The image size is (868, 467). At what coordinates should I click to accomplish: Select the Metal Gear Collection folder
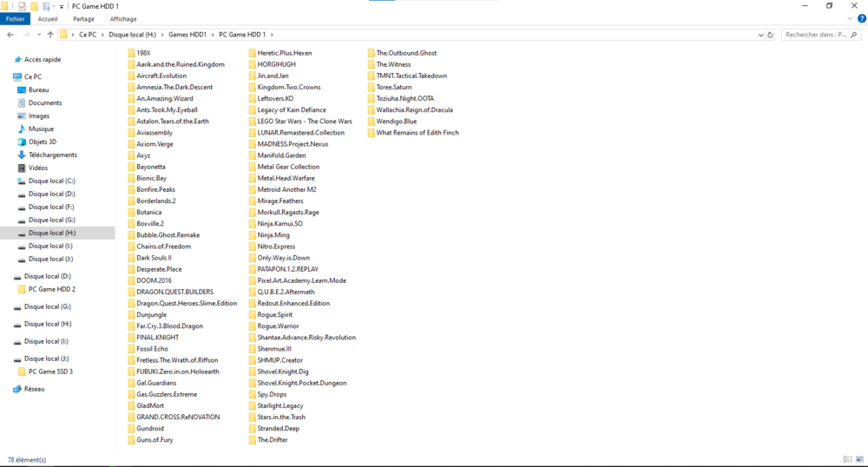pos(288,167)
